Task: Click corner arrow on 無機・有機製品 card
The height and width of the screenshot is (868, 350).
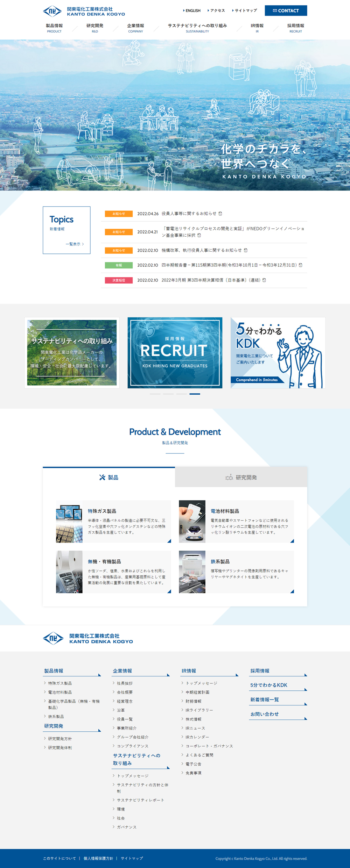Action: (169, 591)
